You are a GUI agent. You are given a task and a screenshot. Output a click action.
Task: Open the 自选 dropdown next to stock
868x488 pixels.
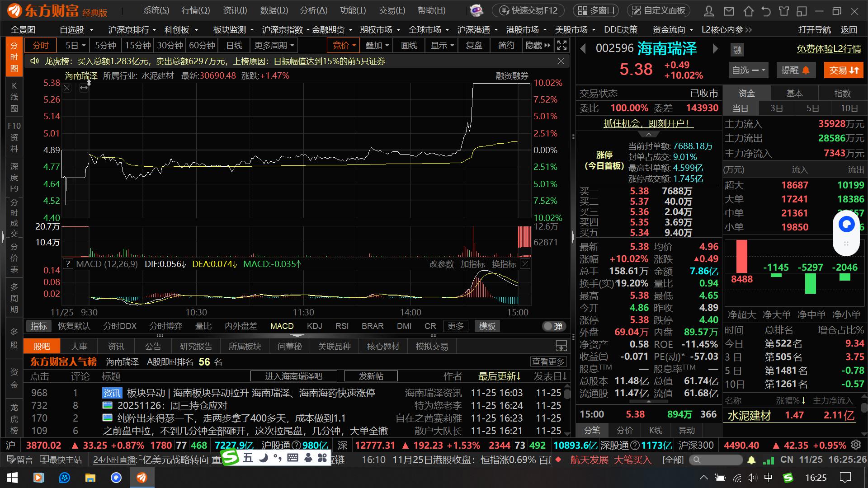click(x=748, y=70)
